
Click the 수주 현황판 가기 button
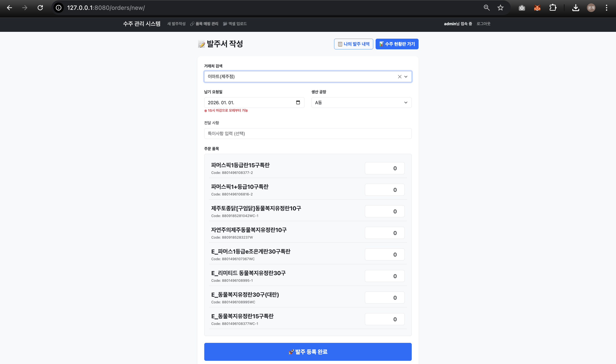click(397, 44)
